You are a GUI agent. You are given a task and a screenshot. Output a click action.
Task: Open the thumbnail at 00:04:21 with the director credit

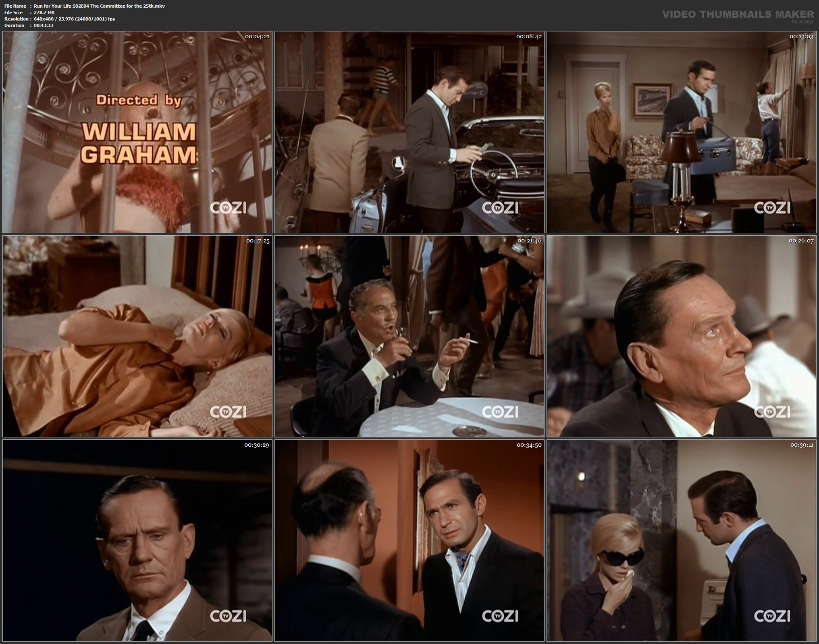click(137, 132)
